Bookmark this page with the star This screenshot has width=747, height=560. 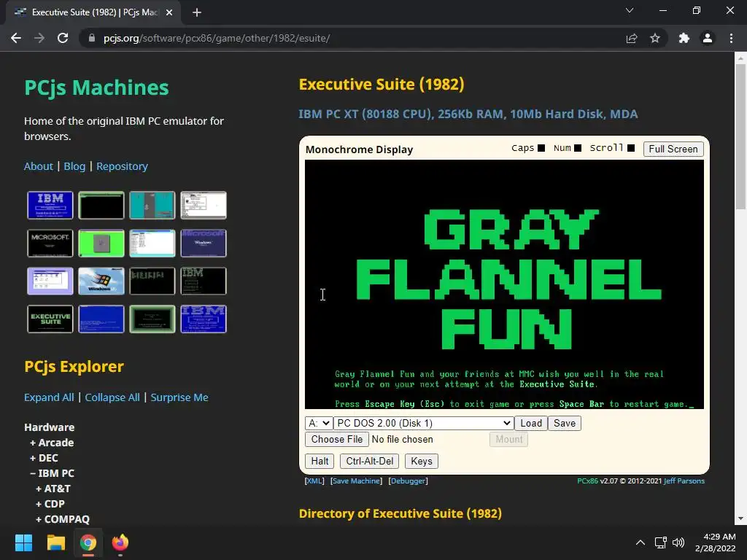(x=655, y=38)
